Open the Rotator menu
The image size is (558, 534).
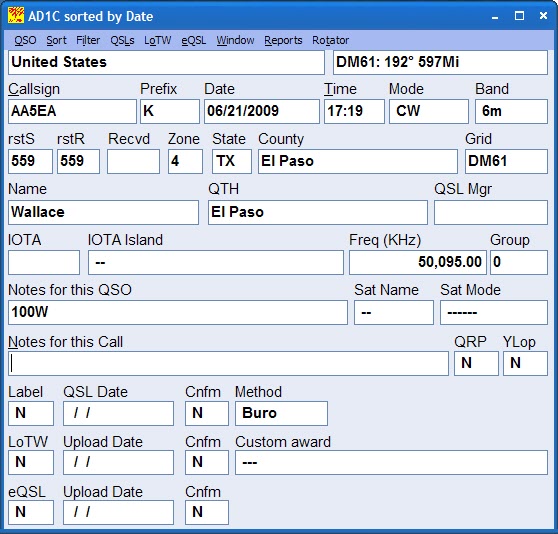tap(331, 40)
